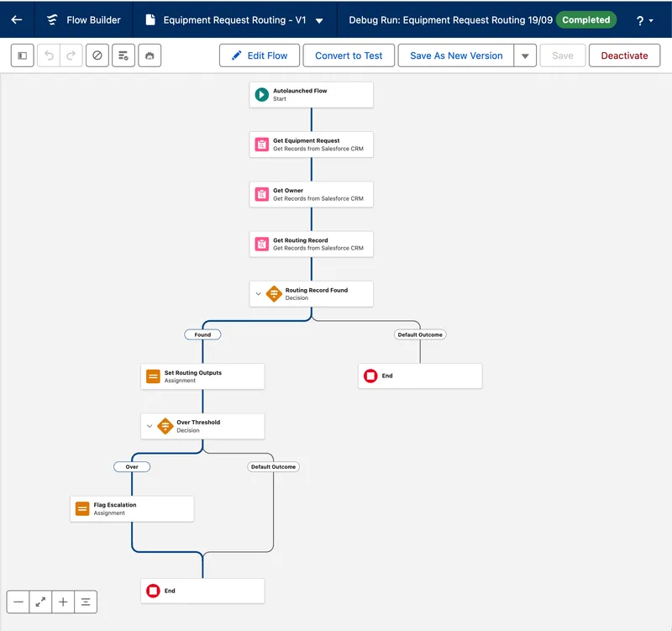
Task: Click Convert to Test
Action: [349, 55]
